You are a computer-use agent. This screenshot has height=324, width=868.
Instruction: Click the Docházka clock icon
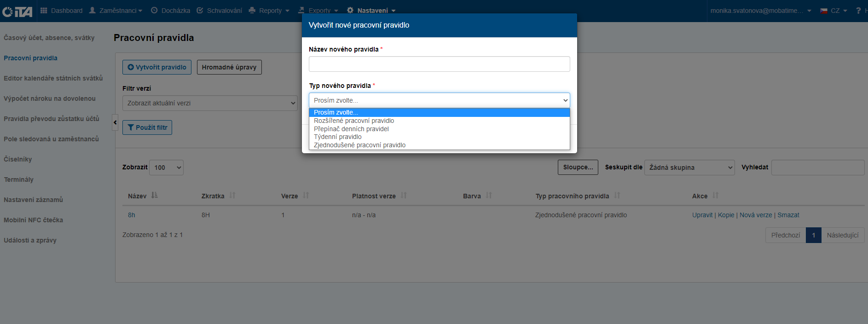coord(154,10)
